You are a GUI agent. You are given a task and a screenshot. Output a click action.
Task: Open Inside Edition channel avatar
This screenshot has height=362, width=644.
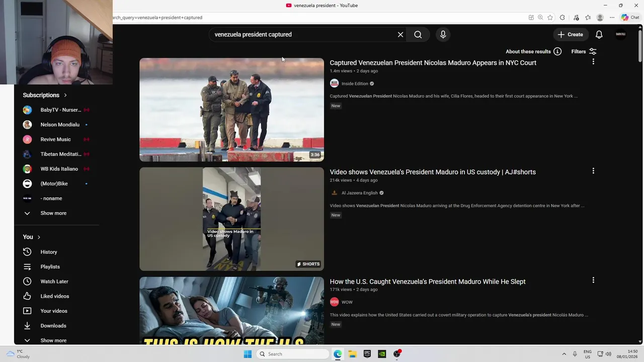(x=334, y=83)
